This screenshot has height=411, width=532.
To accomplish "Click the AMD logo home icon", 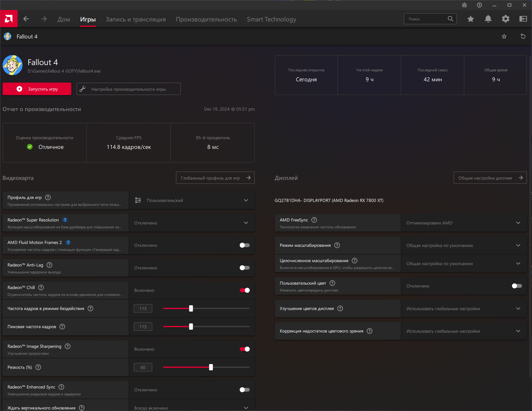I will pos(9,19).
